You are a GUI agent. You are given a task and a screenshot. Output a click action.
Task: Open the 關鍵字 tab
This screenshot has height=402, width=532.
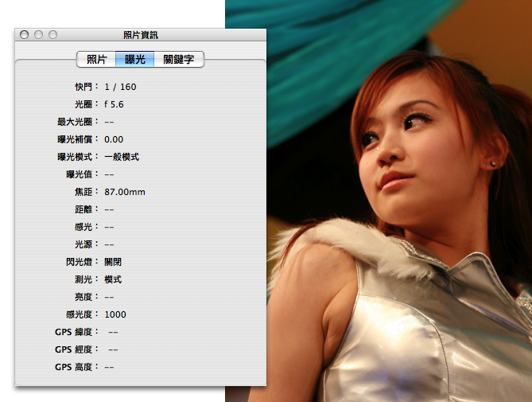pyautogui.click(x=179, y=60)
